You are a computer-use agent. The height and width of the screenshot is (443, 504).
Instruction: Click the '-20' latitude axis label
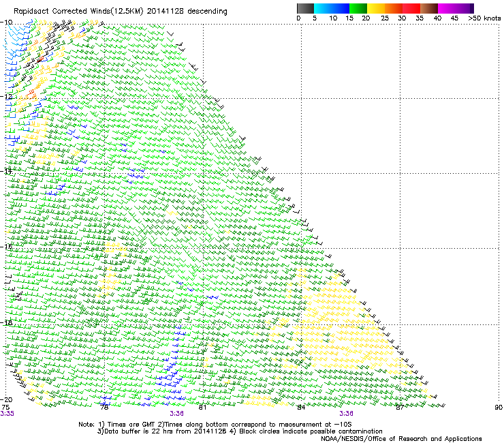6,399
